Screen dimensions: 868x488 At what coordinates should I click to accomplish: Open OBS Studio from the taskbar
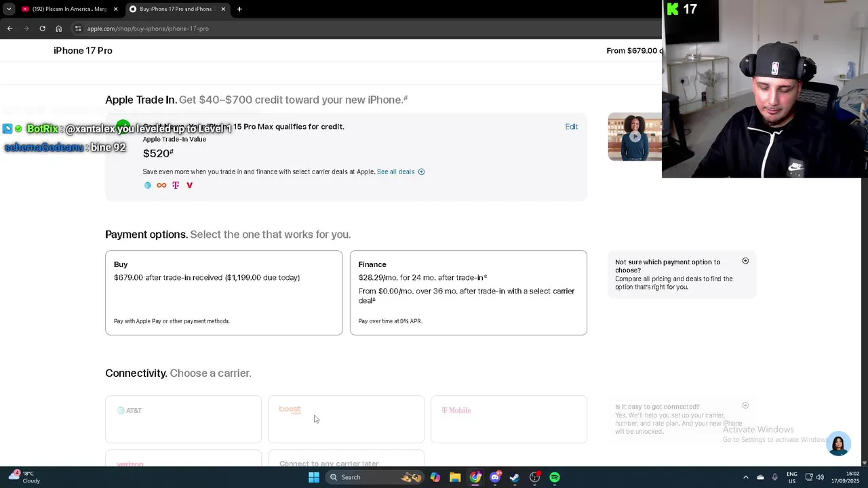tap(535, 477)
